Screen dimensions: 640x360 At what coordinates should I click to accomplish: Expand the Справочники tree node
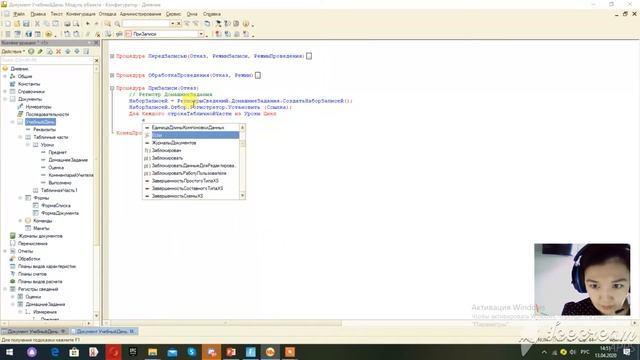(5, 91)
